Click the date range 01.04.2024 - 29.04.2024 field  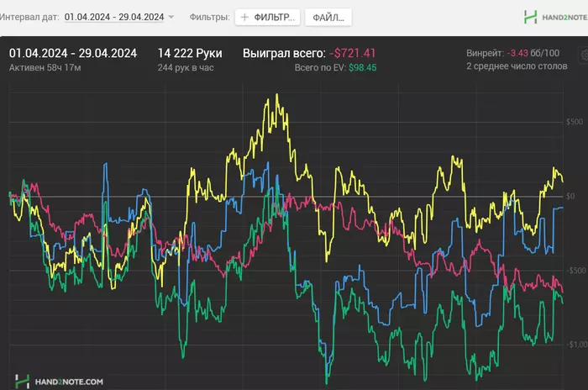[x=114, y=17]
